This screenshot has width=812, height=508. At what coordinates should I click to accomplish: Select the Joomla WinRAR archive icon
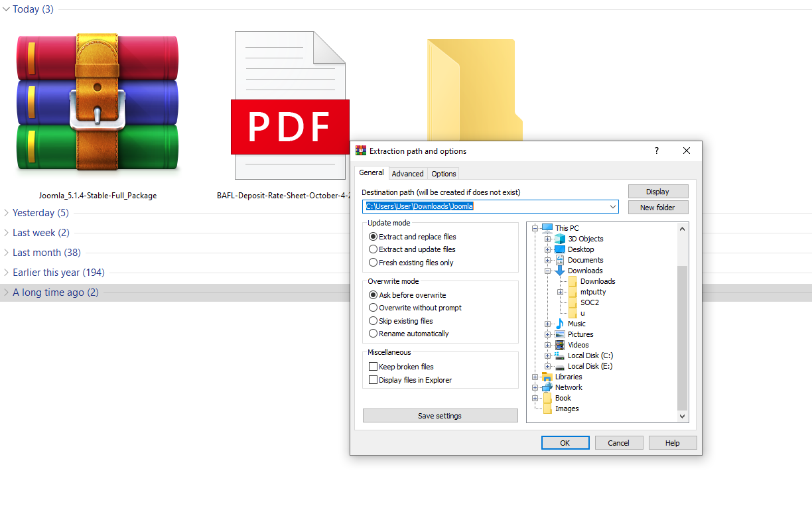(98, 102)
